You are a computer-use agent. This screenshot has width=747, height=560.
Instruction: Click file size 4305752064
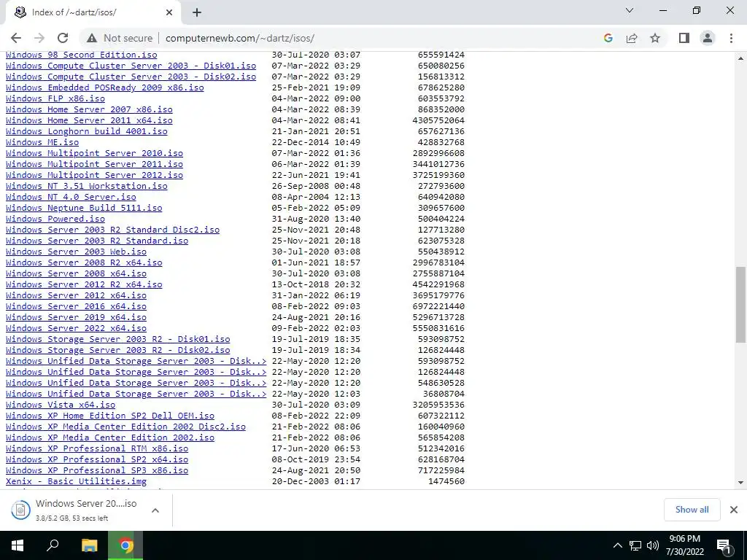[x=438, y=120]
